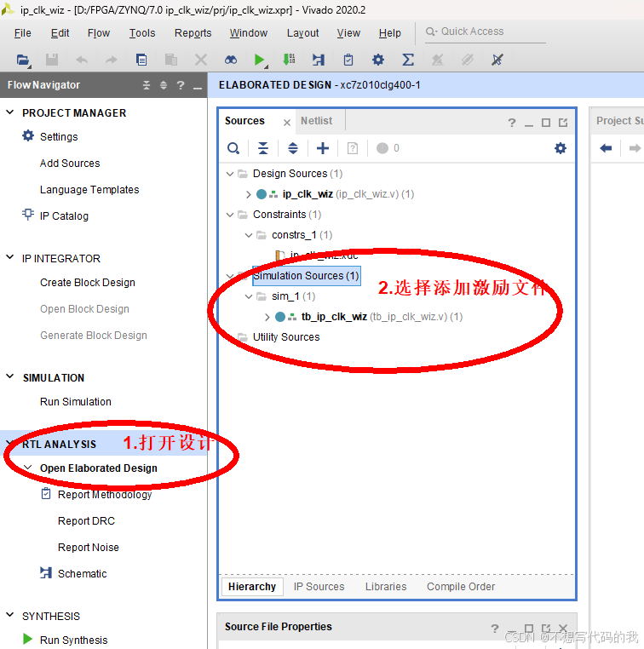644x649 pixels.
Task: Click the Sources panel search magnifier
Action: point(233,148)
